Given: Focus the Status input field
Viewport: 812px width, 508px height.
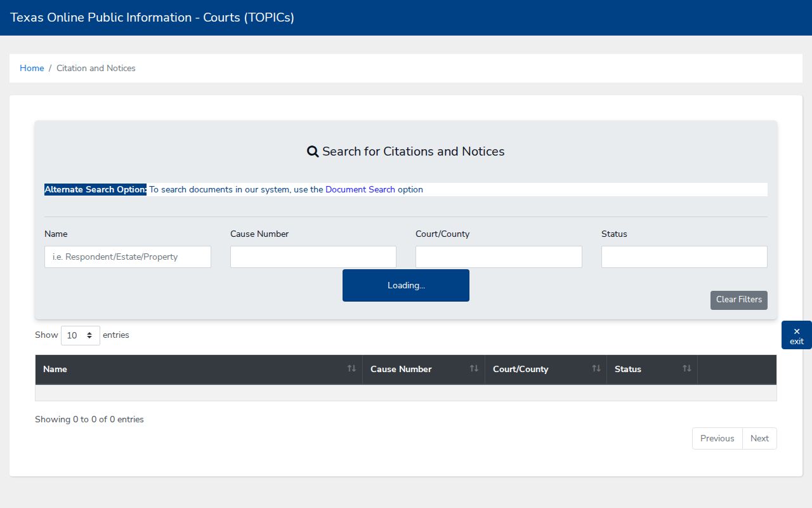Looking at the screenshot, I should point(684,257).
